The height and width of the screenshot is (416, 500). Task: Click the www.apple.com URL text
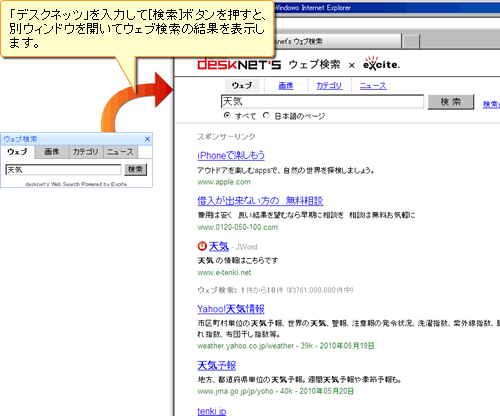pyautogui.click(x=224, y=182)
